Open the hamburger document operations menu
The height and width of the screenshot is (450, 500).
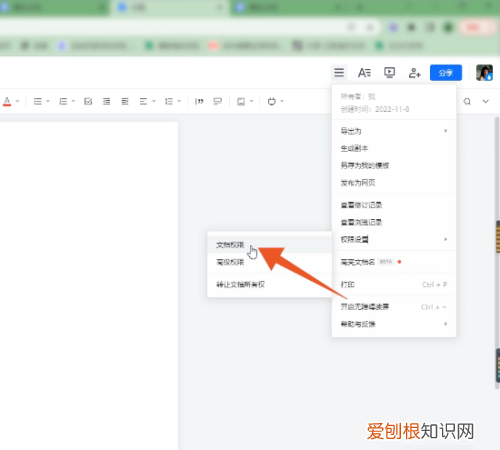coord(339,72)
